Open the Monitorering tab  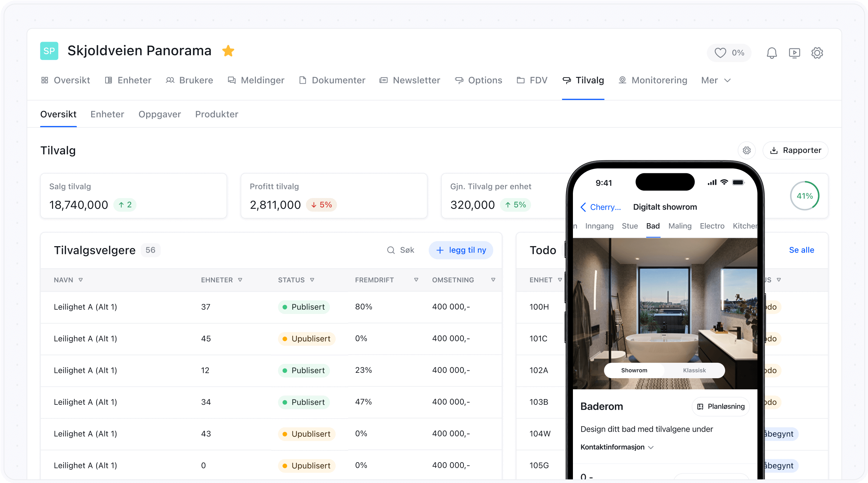(x=653, y=80)
